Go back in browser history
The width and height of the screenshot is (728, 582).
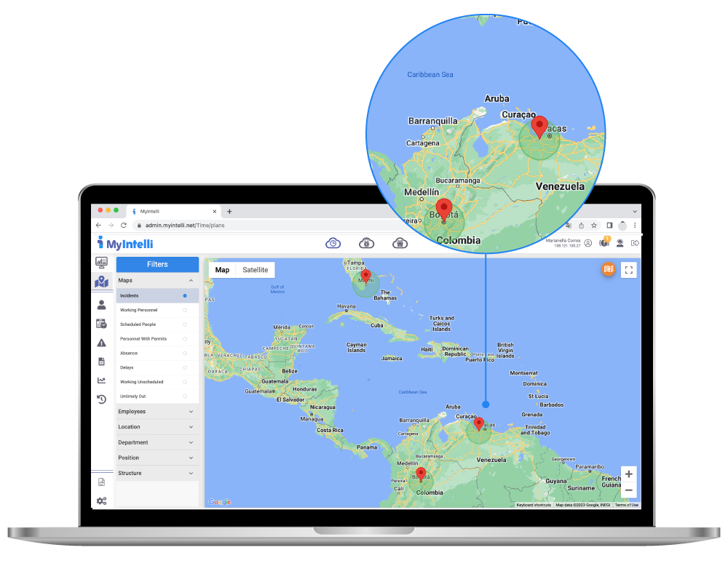click(x=98, y=225)
